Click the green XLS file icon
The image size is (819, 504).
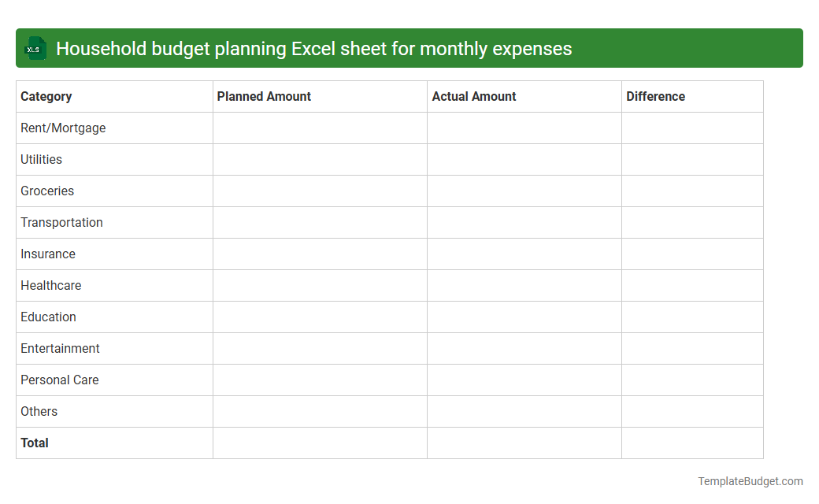35,48
